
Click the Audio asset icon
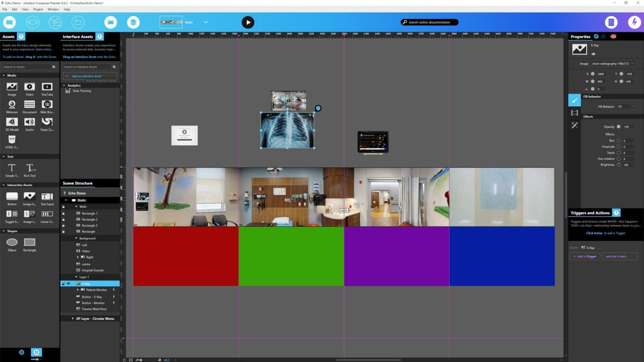tap(30, 122)
